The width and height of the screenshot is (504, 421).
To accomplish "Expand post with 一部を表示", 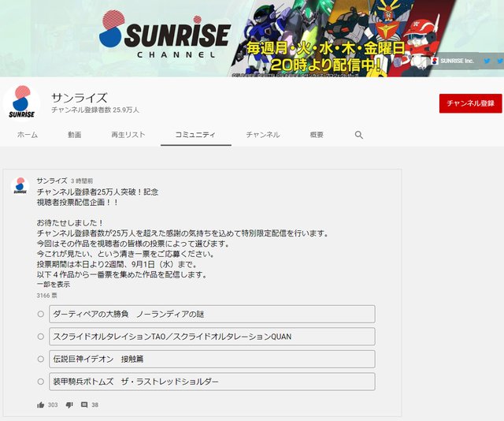I will point(54,285).
